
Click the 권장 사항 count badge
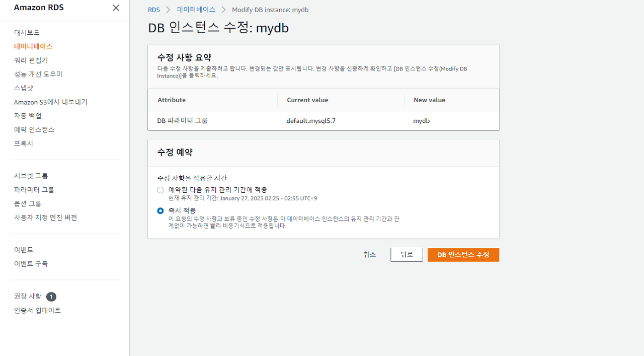point(51,297)
